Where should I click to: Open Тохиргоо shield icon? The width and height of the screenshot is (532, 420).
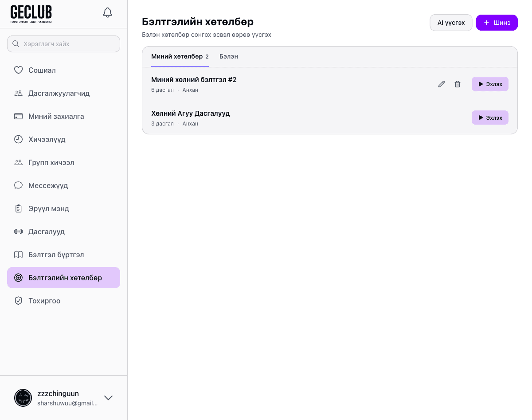pyautogui.click(x=18, y=301)
